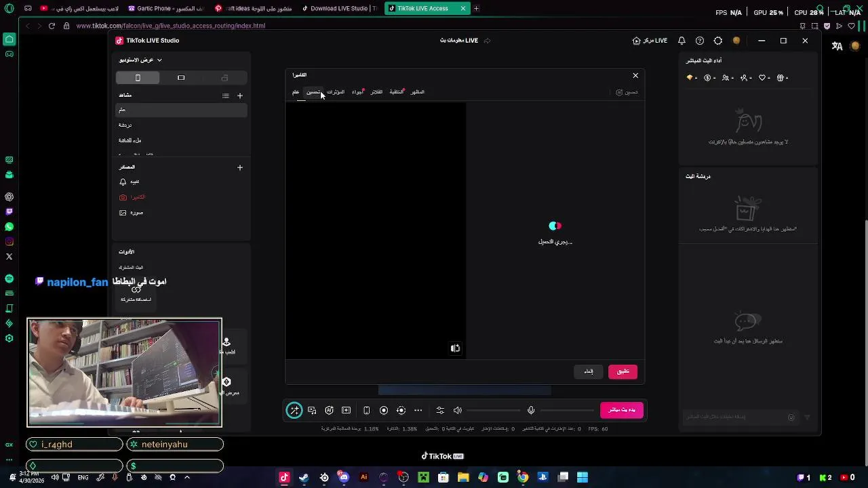Open chat filter funnel icon
This screenshot has width=868, height=488.
coord(807,418)
